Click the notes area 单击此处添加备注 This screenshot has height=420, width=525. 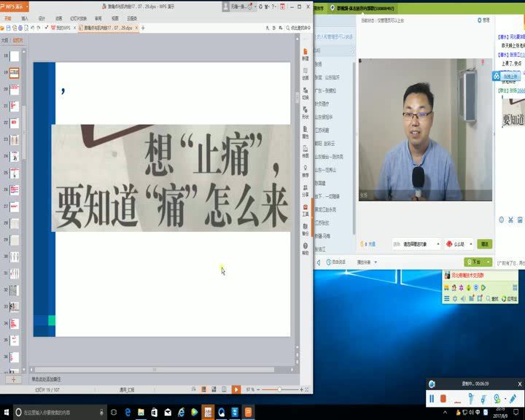point(46,379)
